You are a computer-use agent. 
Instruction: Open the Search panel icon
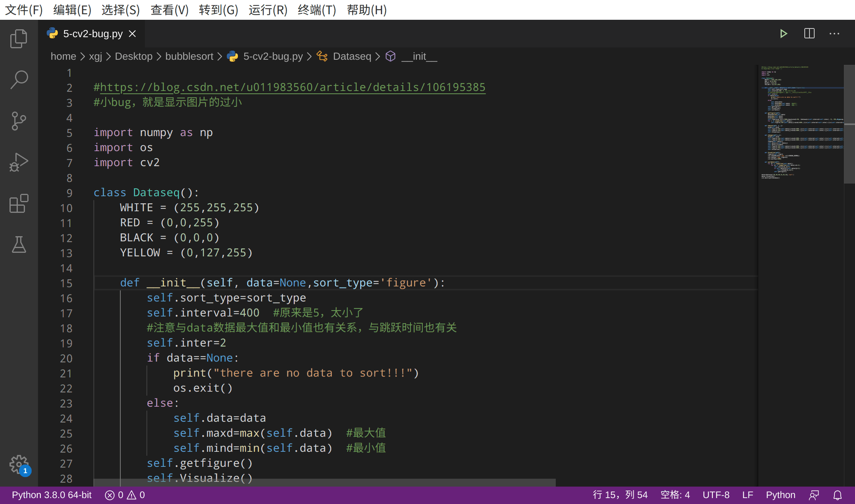click(19, 79)
